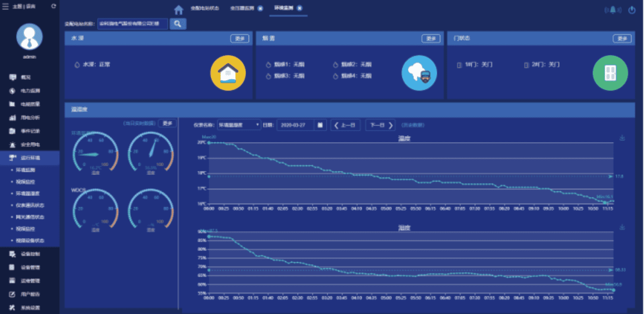
Task: Click the power logout icon at top right
Action: click(x=632, y=10)
